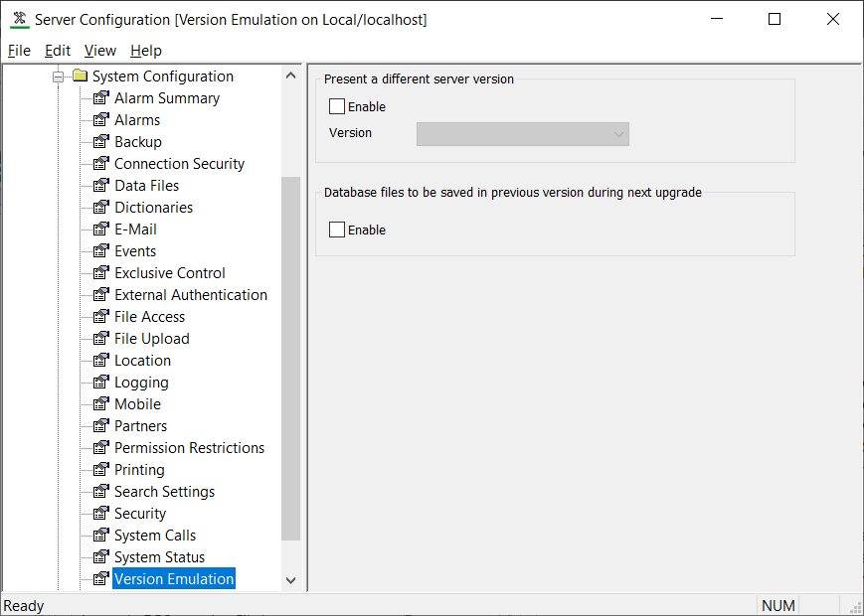Enable saving database files in previous version

pyautogui.click(x=337, y=230)
